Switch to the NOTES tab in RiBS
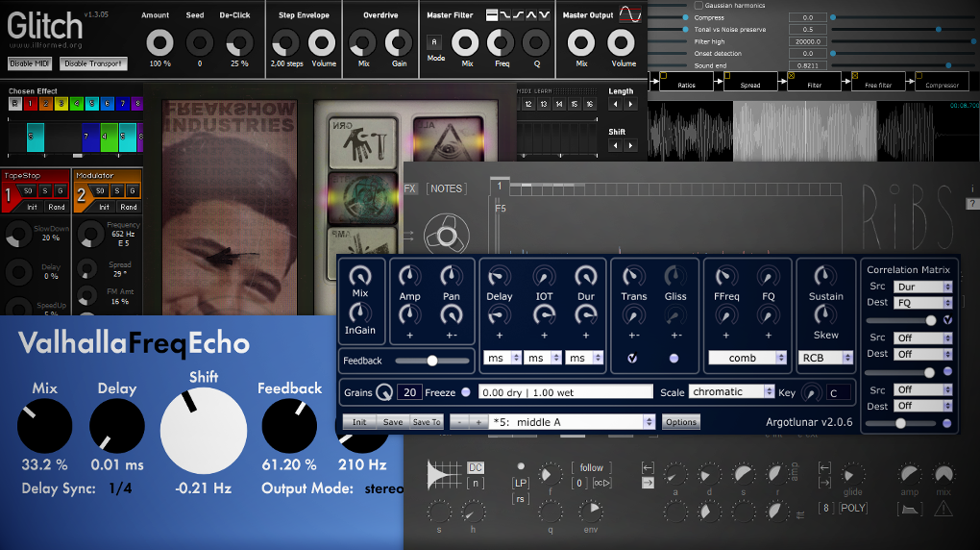Viewport: 980px width, 550px height. [446, 188]
